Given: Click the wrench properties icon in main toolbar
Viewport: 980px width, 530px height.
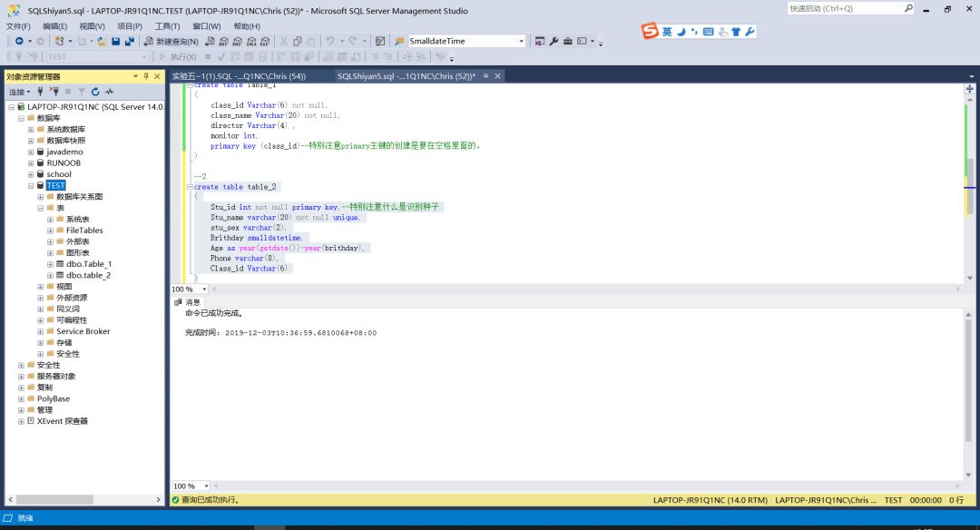Looking at the screenshot, I should click(x=554, y=42).
